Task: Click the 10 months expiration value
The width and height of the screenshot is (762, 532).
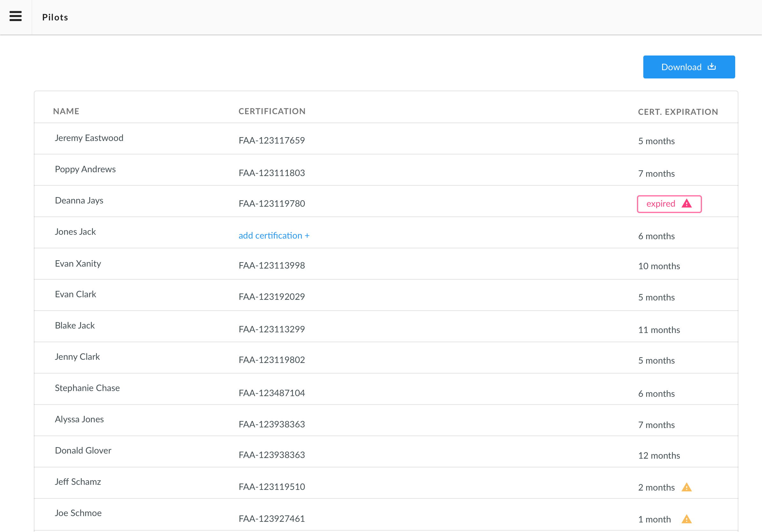Action: (x=659, y=266)
